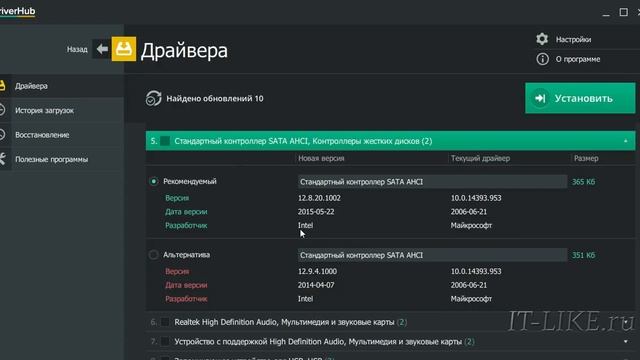
Task: Click the Realtek High Definition Audio row title
Action: [284, 322]
